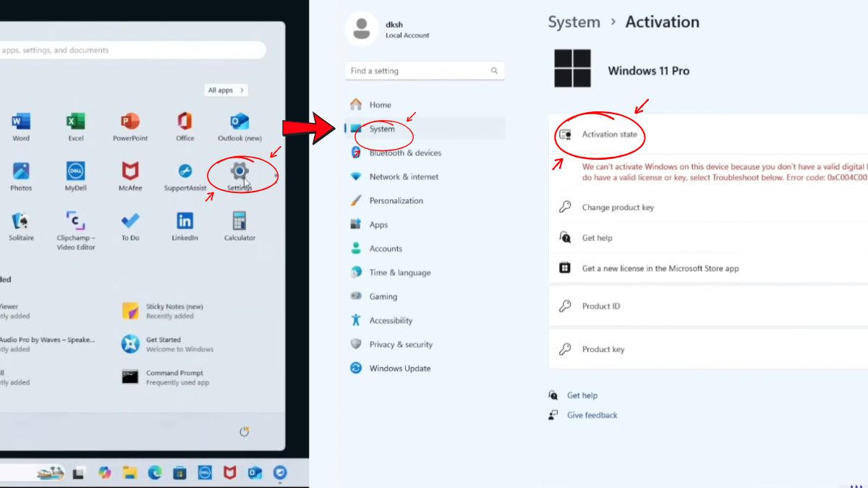Open Accessibility settings category
Screen dimensions: 868x488
click(x=425, y=320)
